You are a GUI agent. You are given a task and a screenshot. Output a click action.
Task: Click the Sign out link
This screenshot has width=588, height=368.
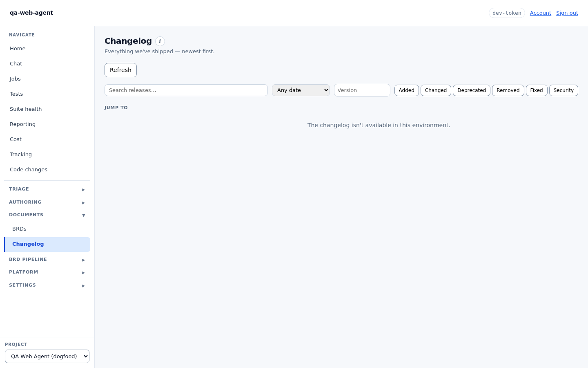567,13
